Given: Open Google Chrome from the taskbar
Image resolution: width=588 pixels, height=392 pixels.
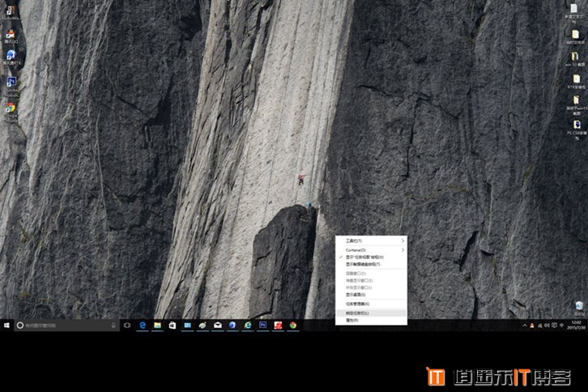Looking at the screenshot, I should tap(293, 326).
